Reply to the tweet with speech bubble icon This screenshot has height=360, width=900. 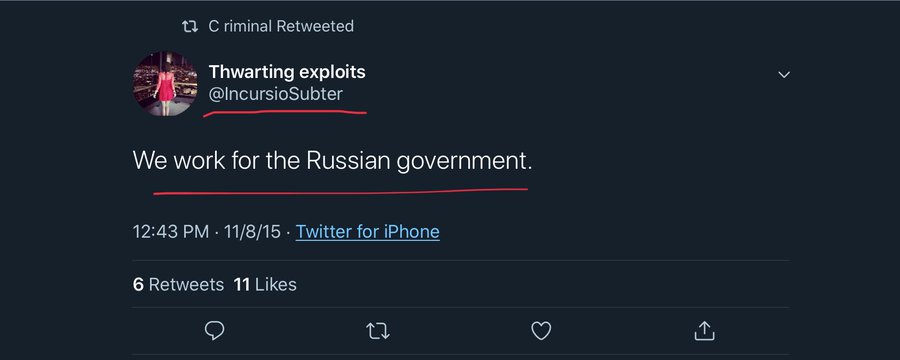pos(214,330)
